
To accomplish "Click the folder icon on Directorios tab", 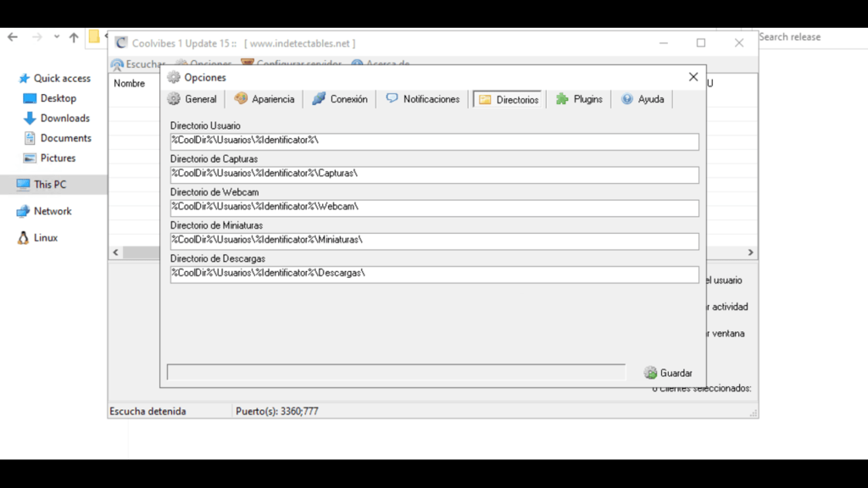I will click(x=485, y=100).
